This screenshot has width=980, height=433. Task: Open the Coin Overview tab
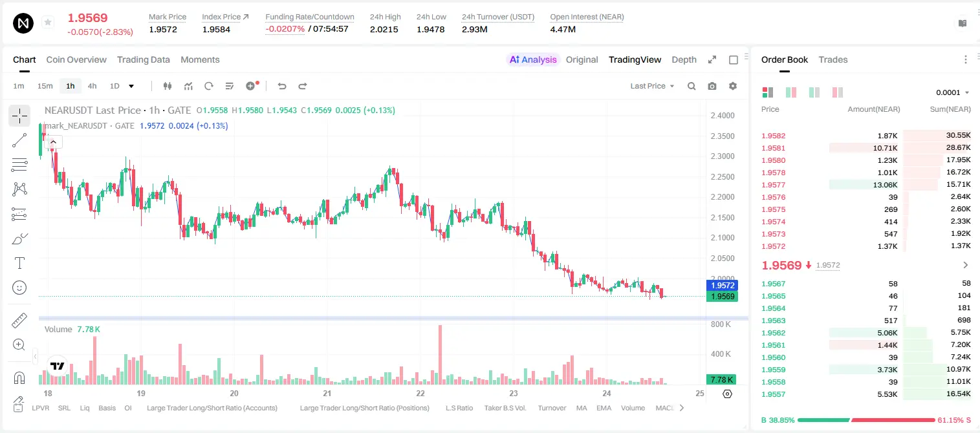tap(76, 59)
